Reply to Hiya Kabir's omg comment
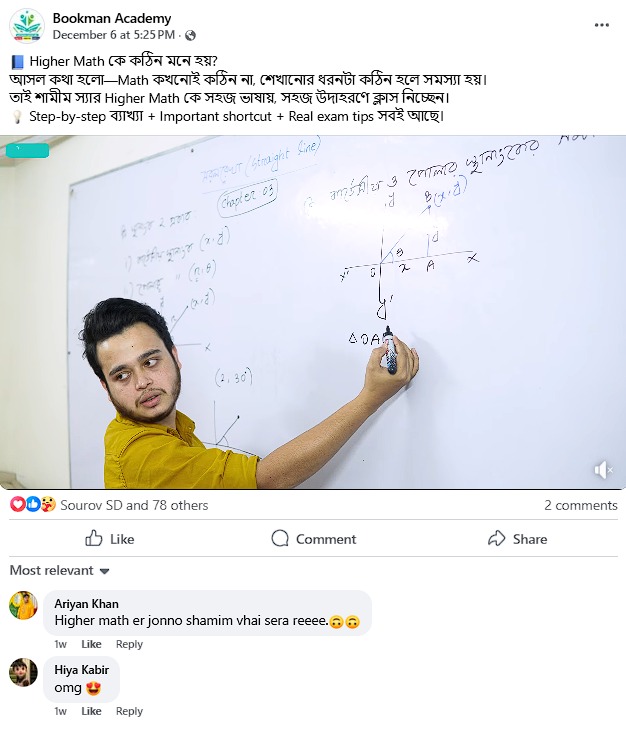 (129, 711)
